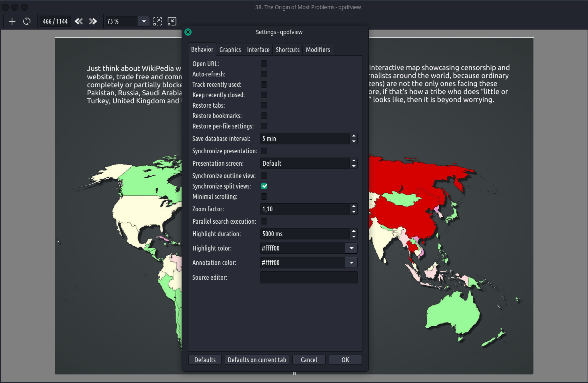Decrease Zoom factor with down arrow

click(354, 212)
